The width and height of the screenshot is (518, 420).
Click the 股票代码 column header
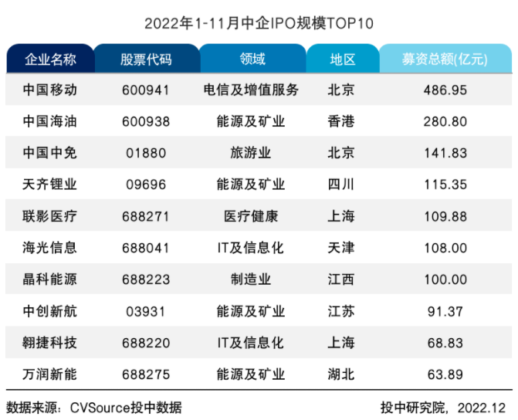click(x=147, y=59)
